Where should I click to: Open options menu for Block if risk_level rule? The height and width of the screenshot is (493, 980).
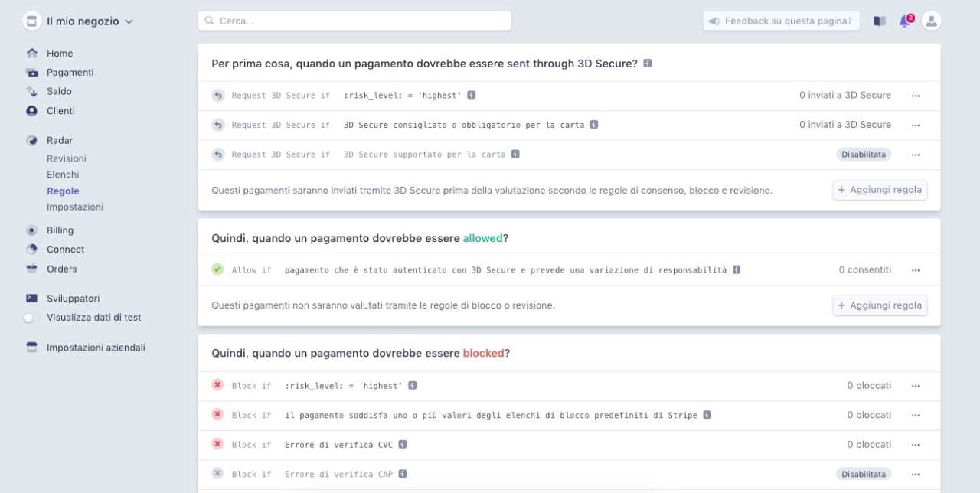tap(916, 386)
